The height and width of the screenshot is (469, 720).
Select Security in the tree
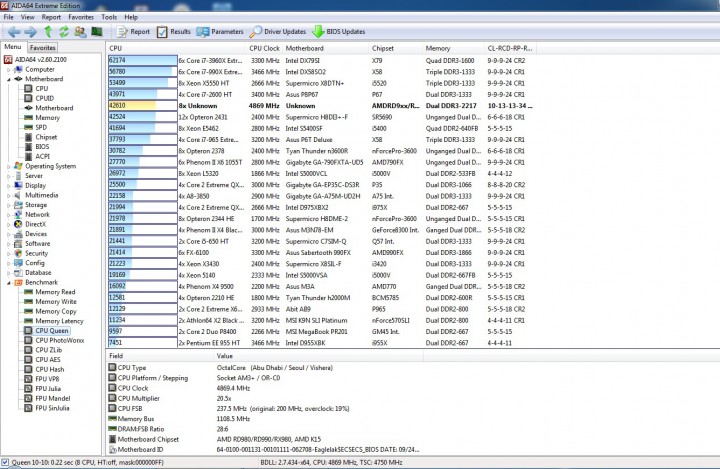click(x=36, y=253)
